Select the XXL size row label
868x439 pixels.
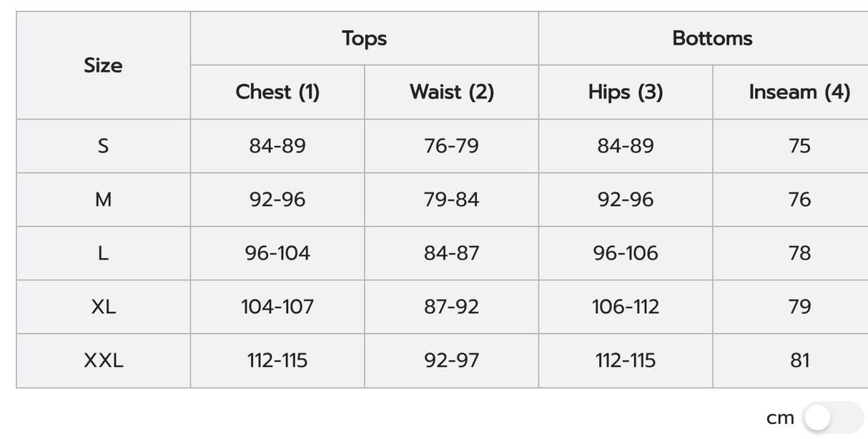(x=103, y=360)
